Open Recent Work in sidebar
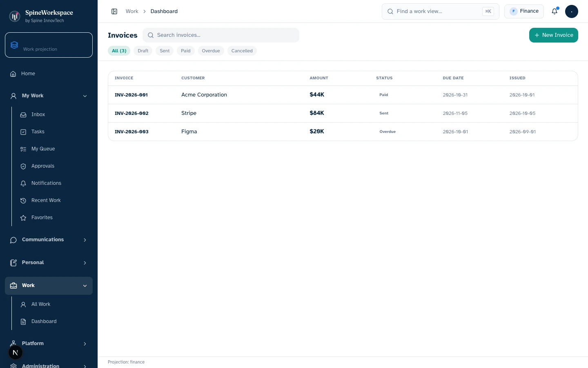This screenshot has height=368, width=588. tap(54, 200)
